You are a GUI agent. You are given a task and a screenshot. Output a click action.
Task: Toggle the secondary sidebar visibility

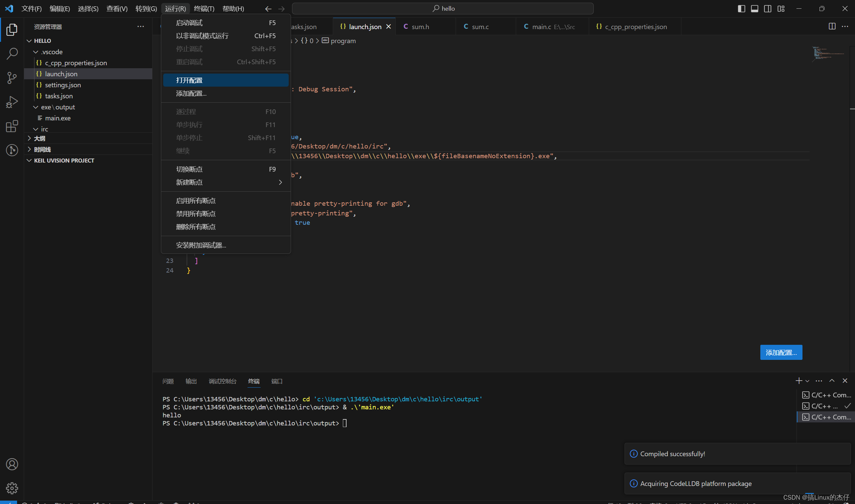click(x=767, y=8)
